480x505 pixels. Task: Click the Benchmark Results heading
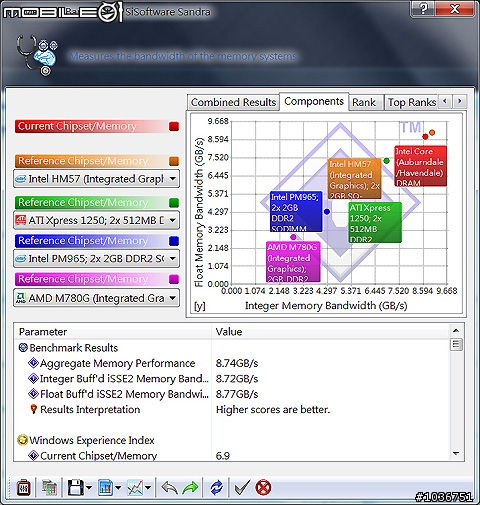74,348
